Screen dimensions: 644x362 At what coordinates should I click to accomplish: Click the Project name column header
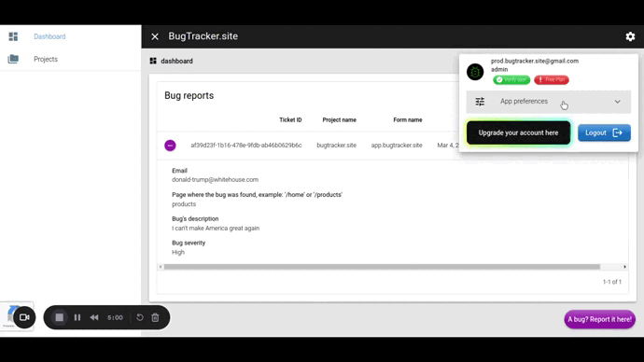[339, 119]
